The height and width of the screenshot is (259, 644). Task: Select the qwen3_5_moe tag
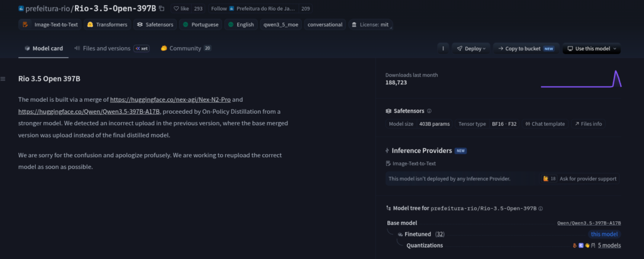pos(282,25)
